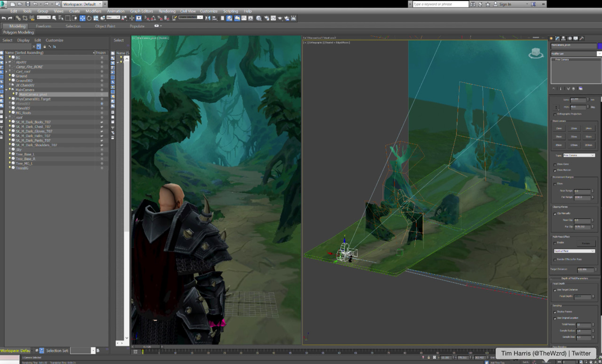Switch to the Object Paint ribbon tab
602x364 pixels.
click(105, 26)
